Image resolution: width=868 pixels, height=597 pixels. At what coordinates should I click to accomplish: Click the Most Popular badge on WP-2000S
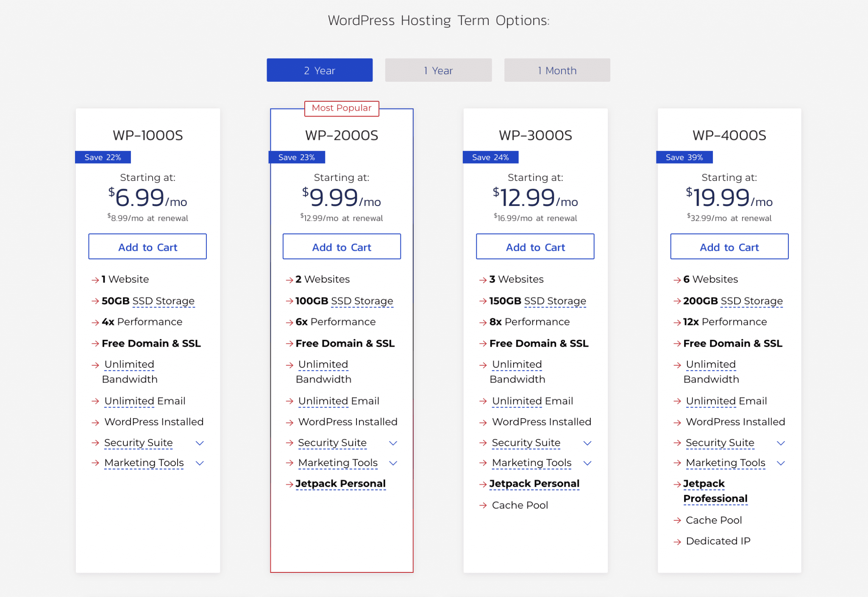pyautogui.click(x=341, y=108)
